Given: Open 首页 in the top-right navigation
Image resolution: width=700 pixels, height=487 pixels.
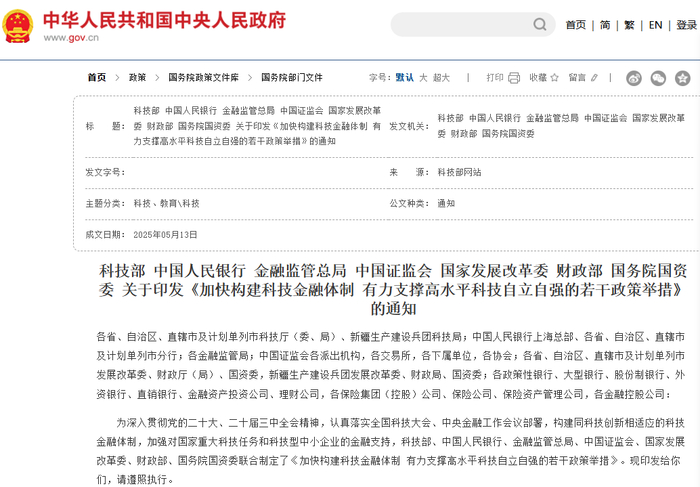Looking at the screenshot, I should [575, 25].
